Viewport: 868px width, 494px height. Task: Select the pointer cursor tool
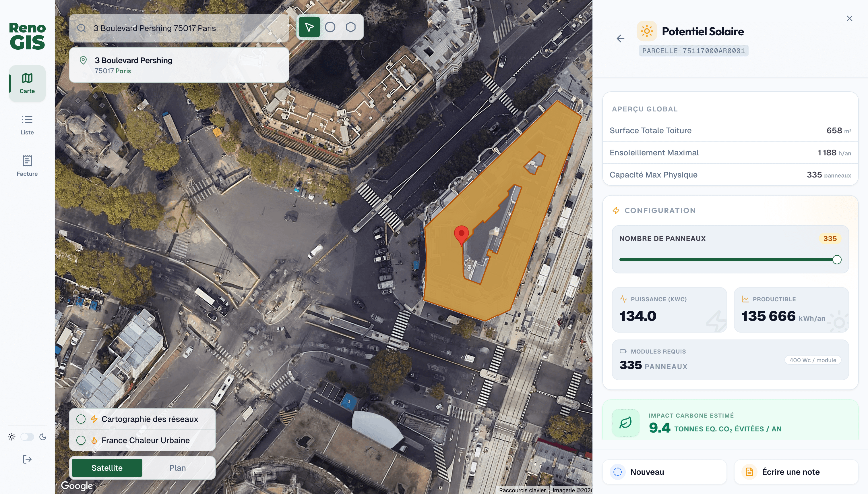pos(309,27)
